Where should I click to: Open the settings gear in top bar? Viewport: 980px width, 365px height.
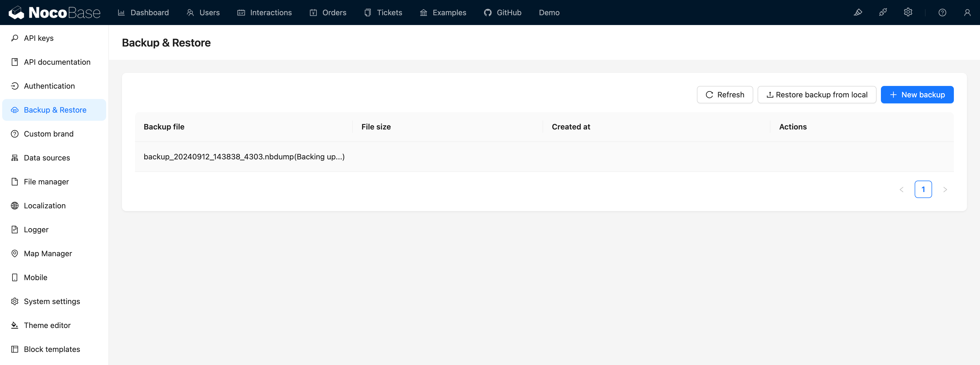coord(908,13)
